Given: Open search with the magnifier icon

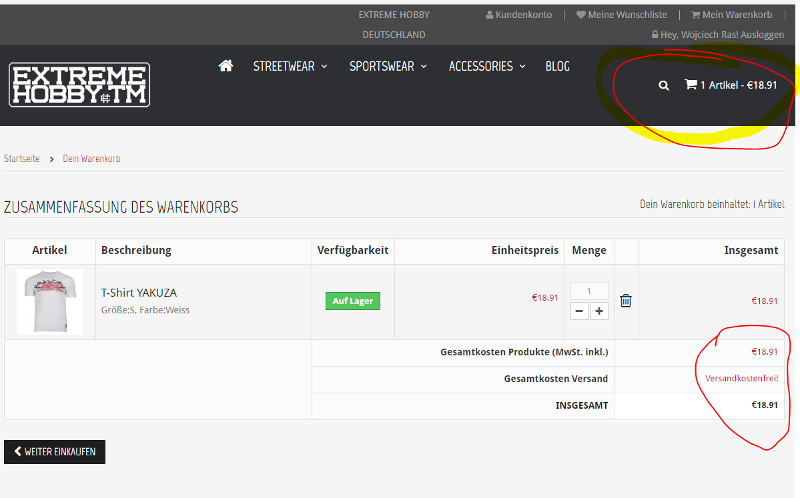Looking at the screenshot, I should [x=663, y=85].
